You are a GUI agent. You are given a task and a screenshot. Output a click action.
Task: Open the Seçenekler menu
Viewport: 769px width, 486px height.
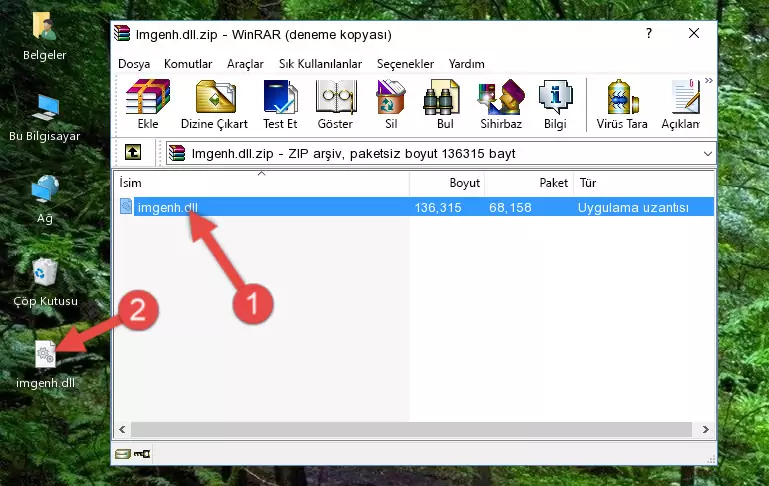[x=405, y=64]
